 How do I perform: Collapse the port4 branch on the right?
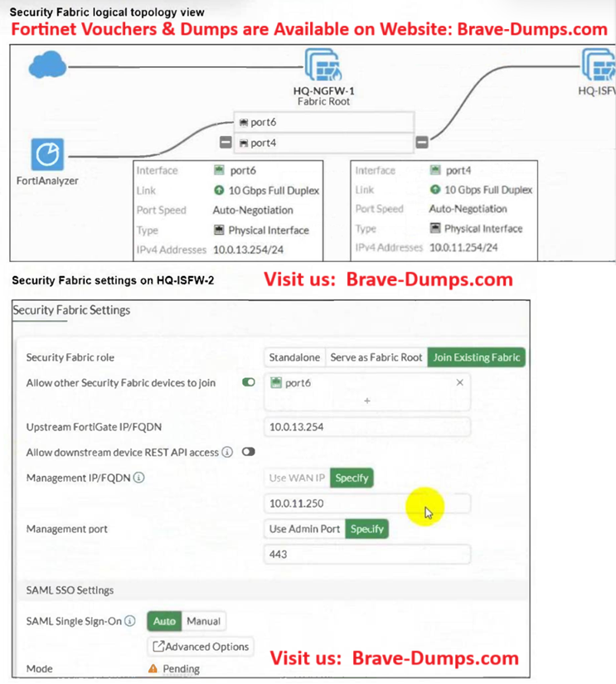click(422, 142)
